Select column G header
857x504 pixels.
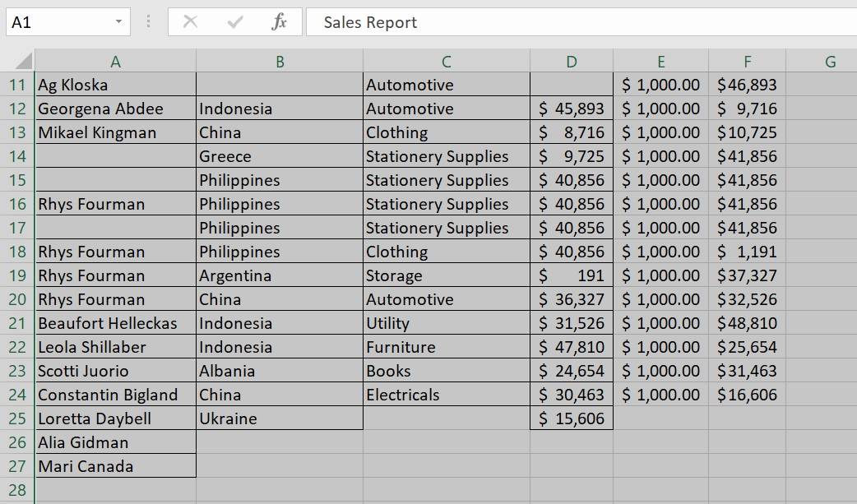coord(829,62)
